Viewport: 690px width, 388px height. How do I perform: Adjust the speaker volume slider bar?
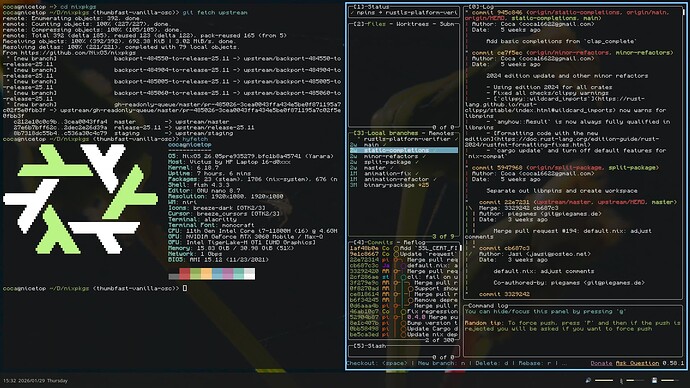[604, 381]
